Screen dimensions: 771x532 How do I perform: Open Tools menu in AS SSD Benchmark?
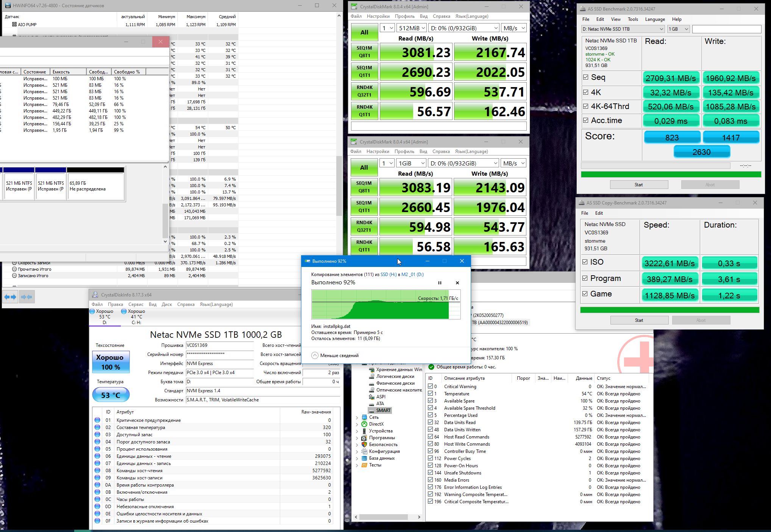point(632,19)
